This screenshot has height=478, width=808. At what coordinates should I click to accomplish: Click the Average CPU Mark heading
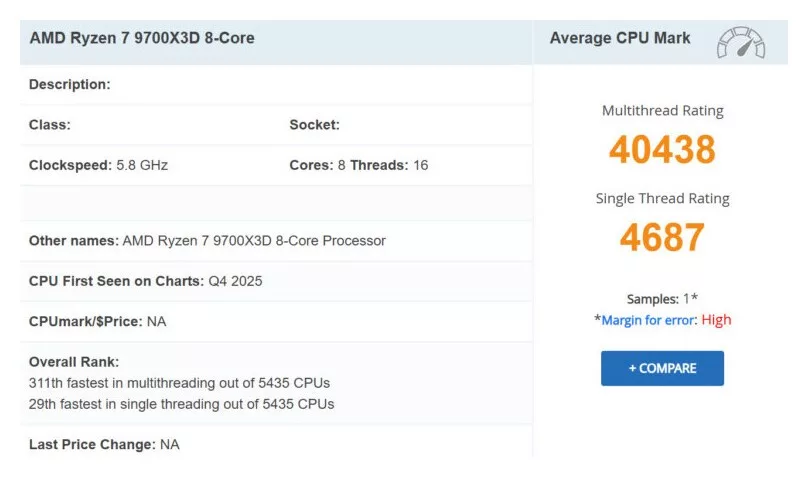coord(620,38)
